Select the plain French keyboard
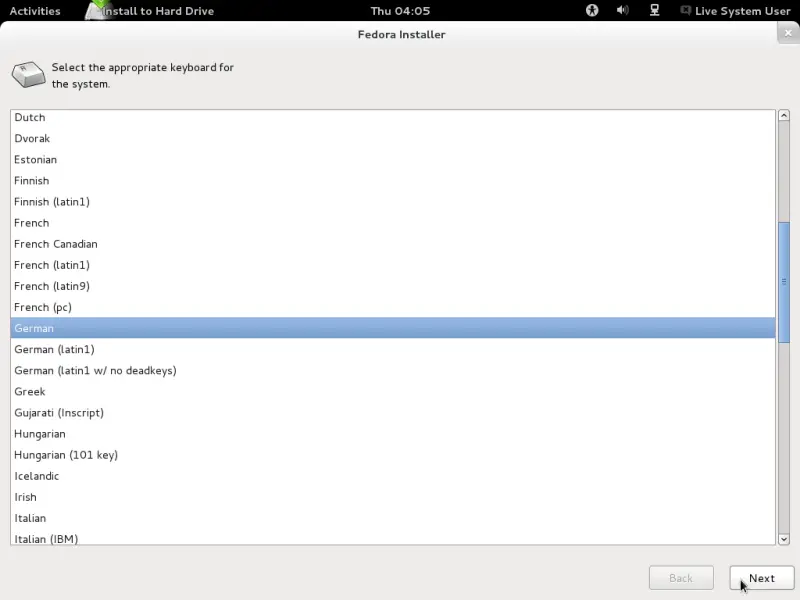This screenshot has width=800, height=600. tap(393, 223)
